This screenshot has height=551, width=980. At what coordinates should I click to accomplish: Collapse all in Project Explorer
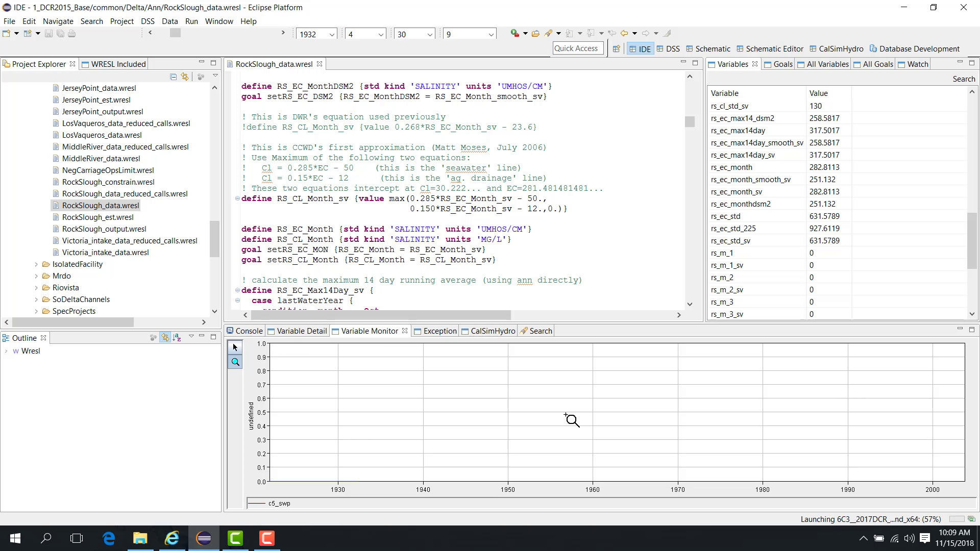(173, 77)
